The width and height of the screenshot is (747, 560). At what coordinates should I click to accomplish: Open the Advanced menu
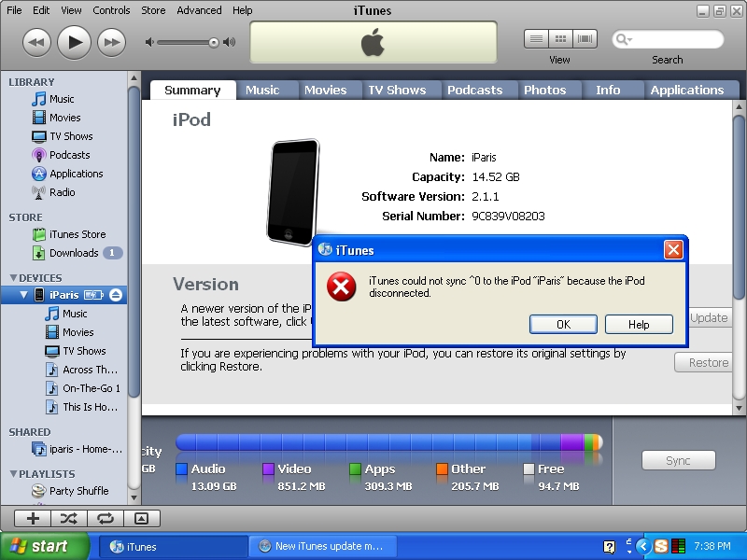(x=199, y=10)
